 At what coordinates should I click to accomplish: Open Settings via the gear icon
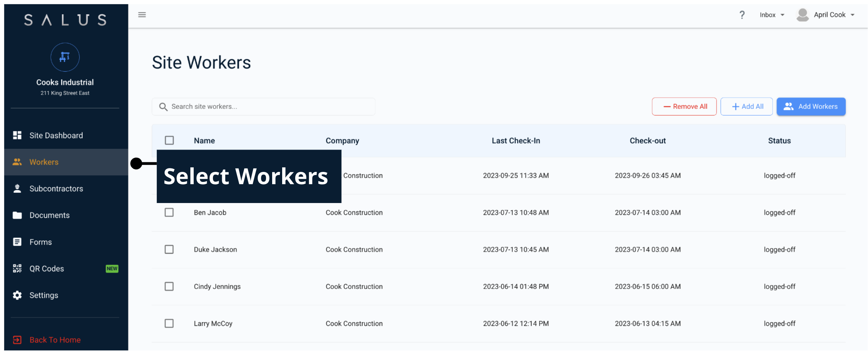tap(17, 295)
